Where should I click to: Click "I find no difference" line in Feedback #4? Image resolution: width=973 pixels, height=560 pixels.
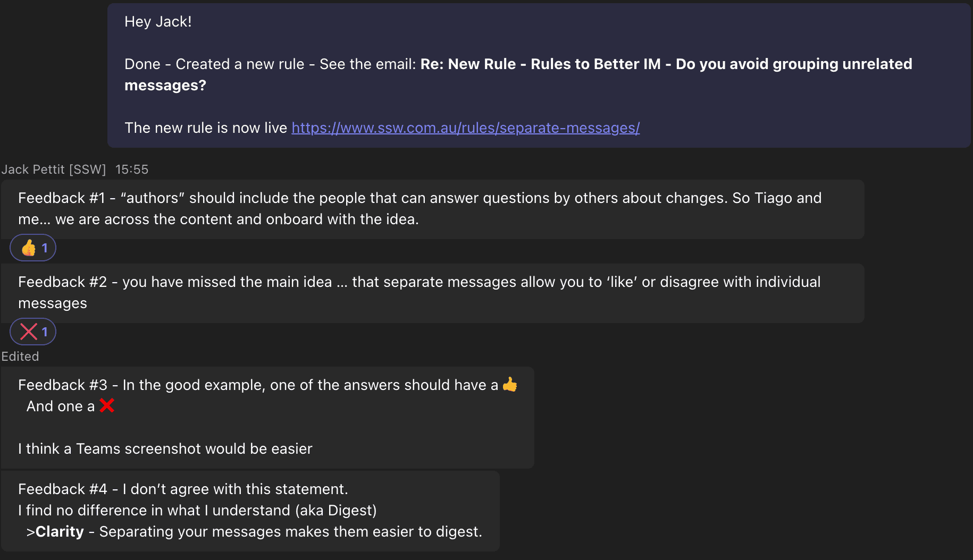click(197, 511)
